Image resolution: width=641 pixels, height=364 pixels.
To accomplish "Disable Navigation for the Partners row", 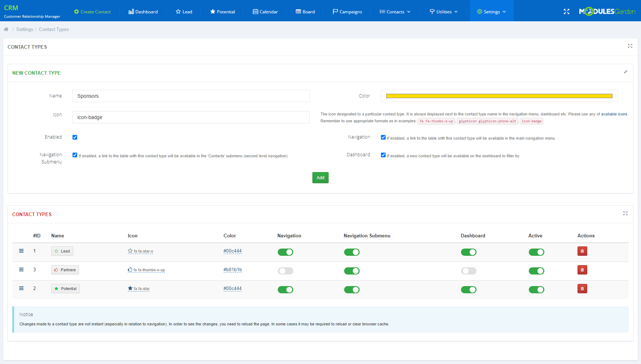I will (x=285, y=271).
